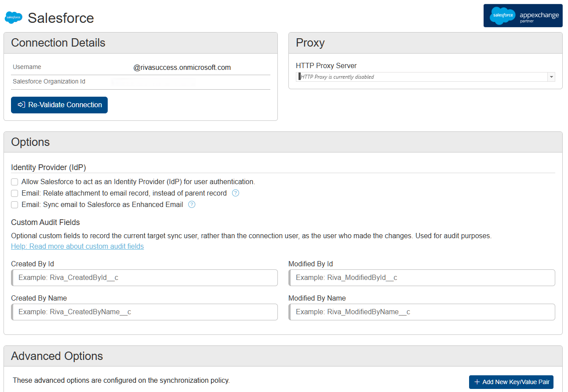Check relate attachment to email record option
The width and height of the screenshot is (568, 392).
[14, 193]
